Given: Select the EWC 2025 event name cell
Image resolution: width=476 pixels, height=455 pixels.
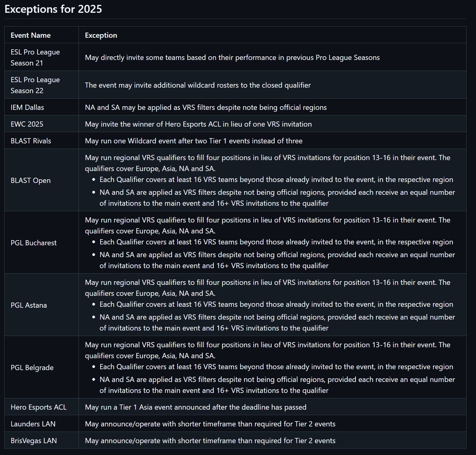Looking at the screenshot, I should pyautogui.click(x=27, y=124).
